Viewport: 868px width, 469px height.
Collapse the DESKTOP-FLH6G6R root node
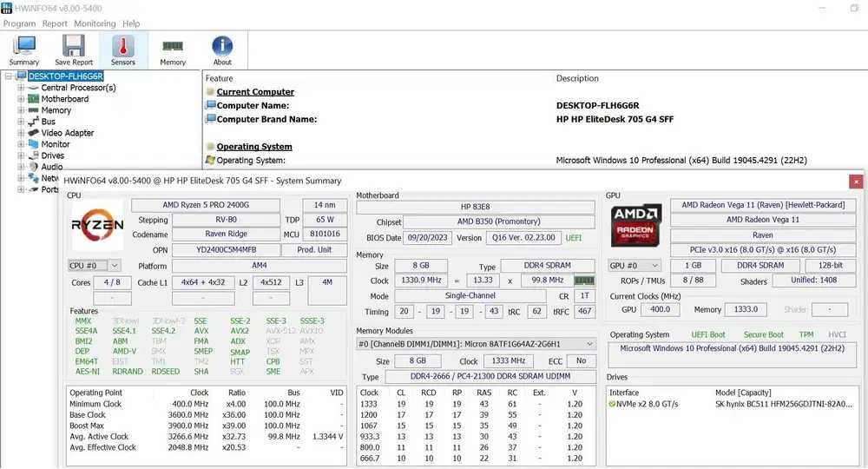pos(9,76)
